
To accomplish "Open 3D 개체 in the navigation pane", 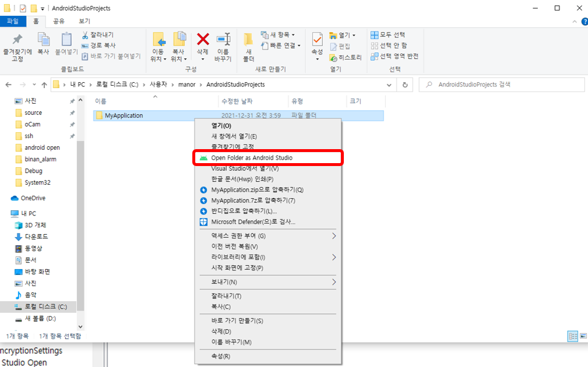I will click(x=30, y=225).
